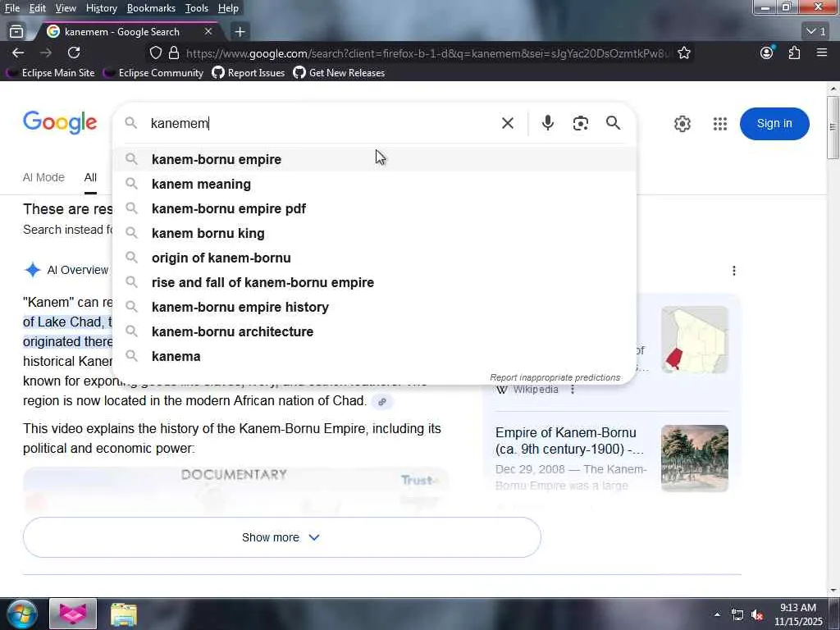Expand AI Overview with Show more

282,537
